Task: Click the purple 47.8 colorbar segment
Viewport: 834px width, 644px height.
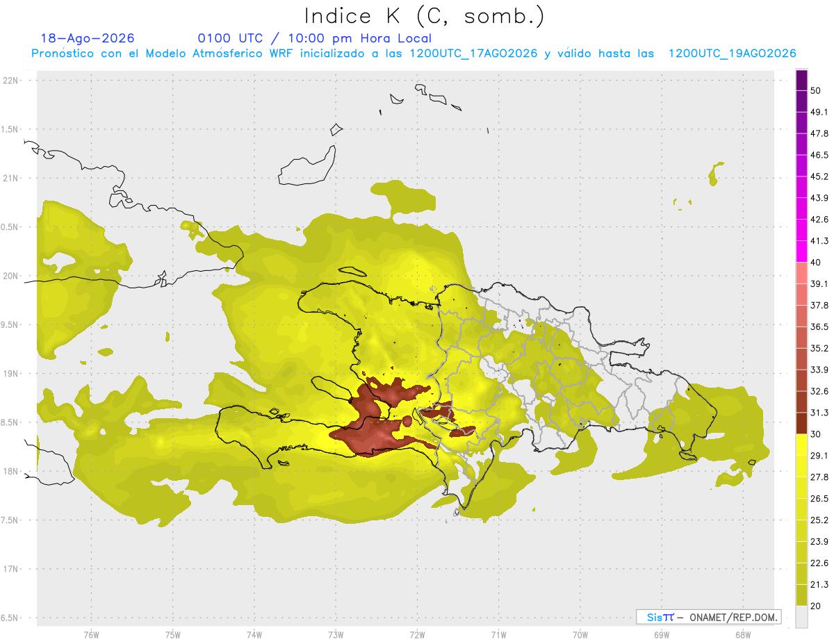Action: 801,124
